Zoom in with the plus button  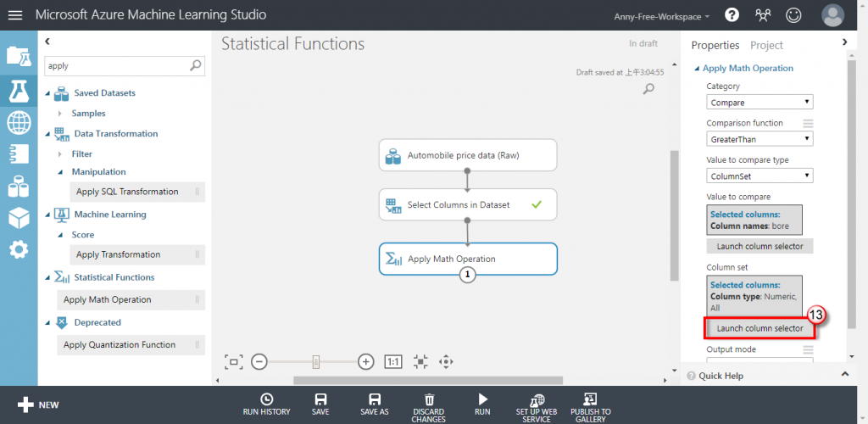(366, 362)
